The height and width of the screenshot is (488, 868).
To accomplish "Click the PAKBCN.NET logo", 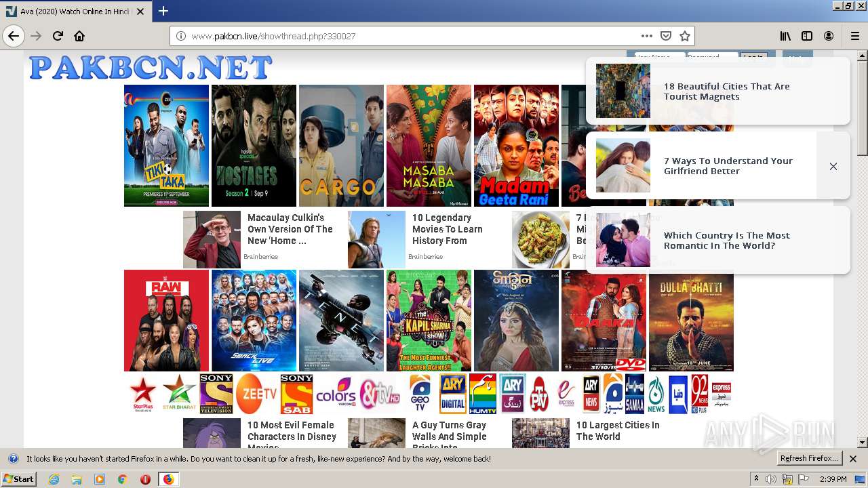I will coord(151,68).
